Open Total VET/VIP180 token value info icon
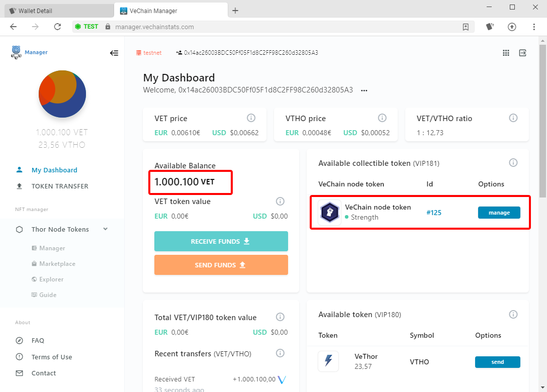Screen dimensions: 547x392 click(x=280, y=317)
